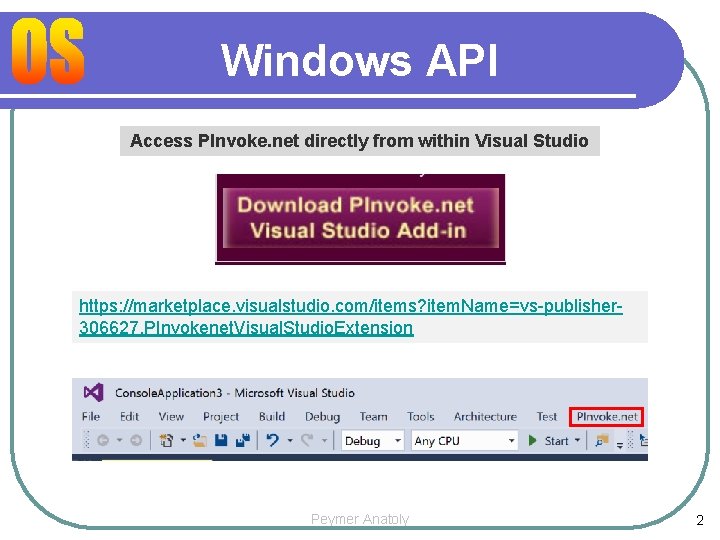Click the Windows API slide title
The width and height of the screenshot is (720, 540).
[360, 60]
